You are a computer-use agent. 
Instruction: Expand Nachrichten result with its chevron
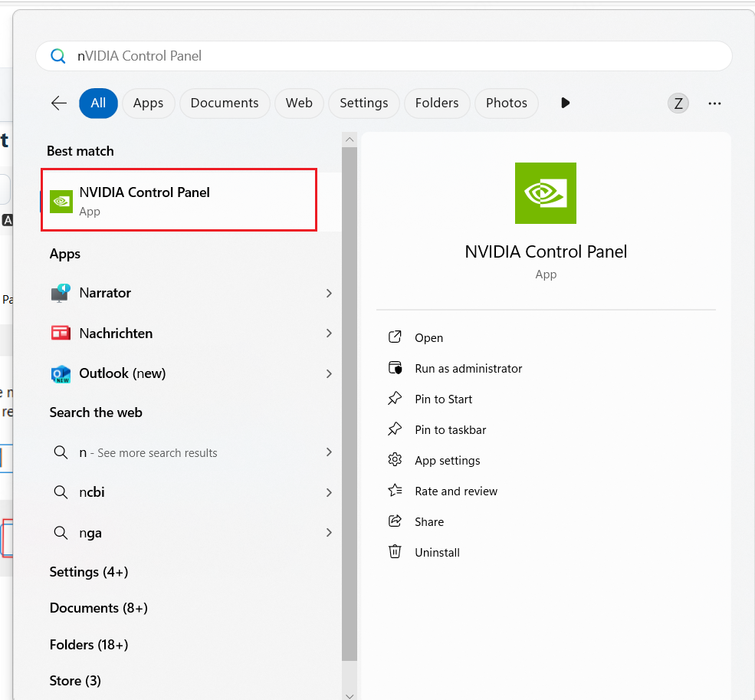click(x=329, y=333)
